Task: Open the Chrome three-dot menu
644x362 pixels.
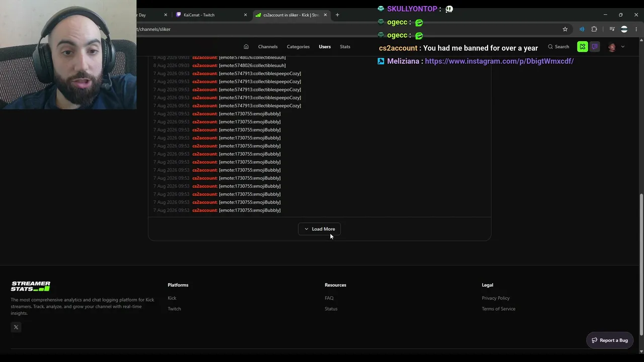Action: point(636,29)
